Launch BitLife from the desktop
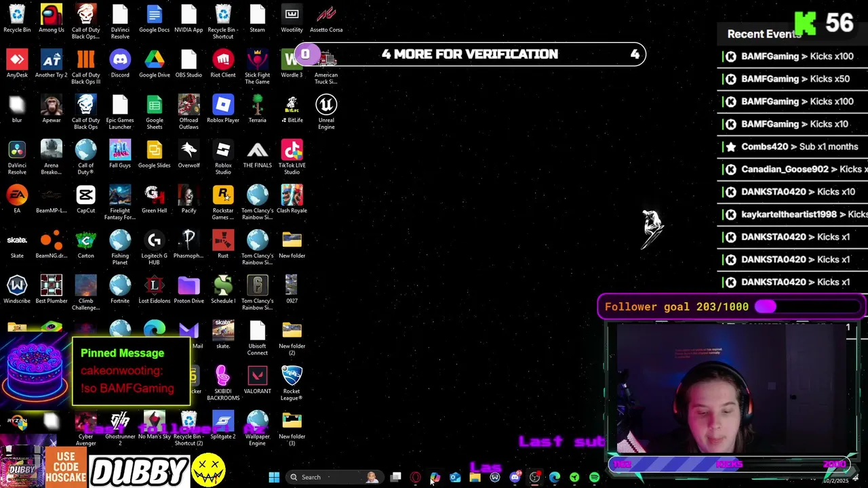 (292, 110)
